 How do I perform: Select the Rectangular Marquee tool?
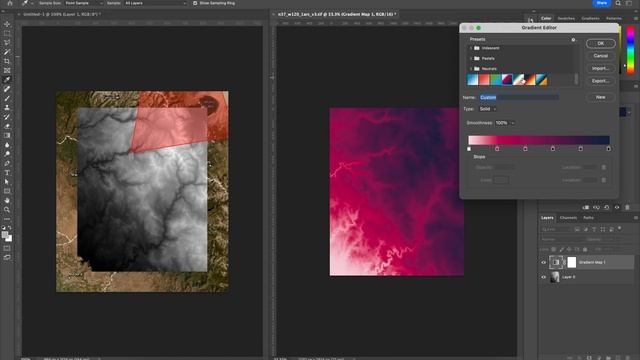(x=7, y=33)
